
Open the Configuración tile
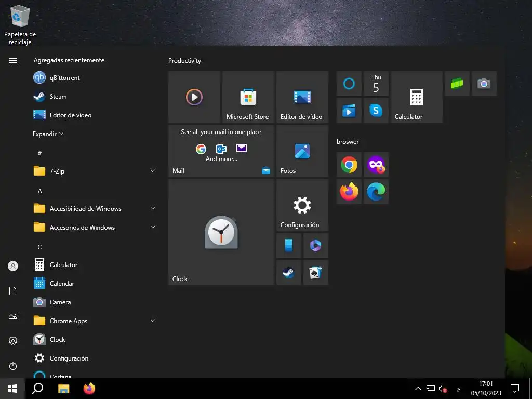pos(302,205)
